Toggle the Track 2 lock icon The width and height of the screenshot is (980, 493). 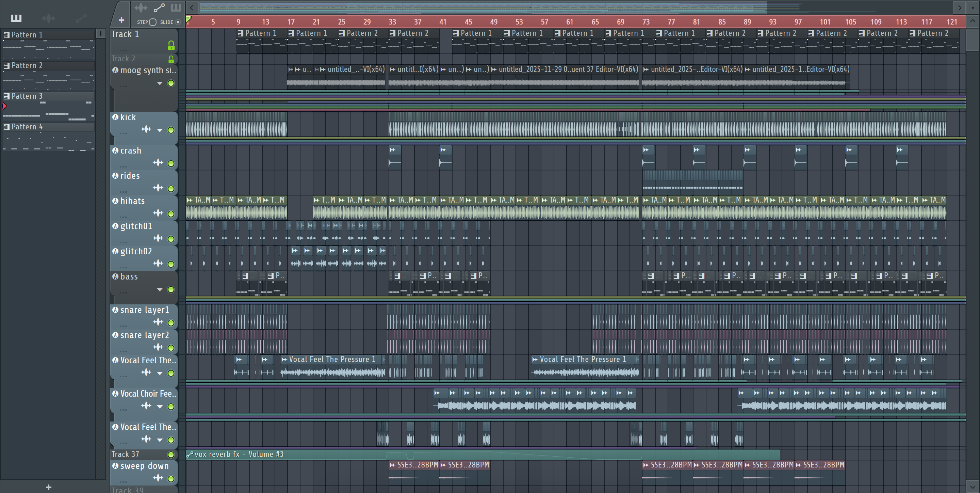[x=171, y=59]
